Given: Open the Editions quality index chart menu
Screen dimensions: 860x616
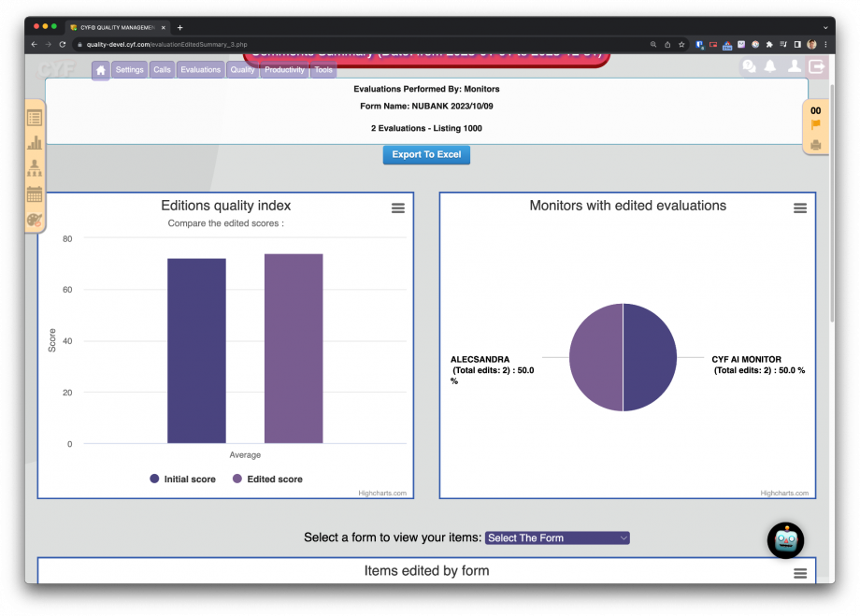Looking at the screenshot, I should pyautogui.click(x=397, y=208).
